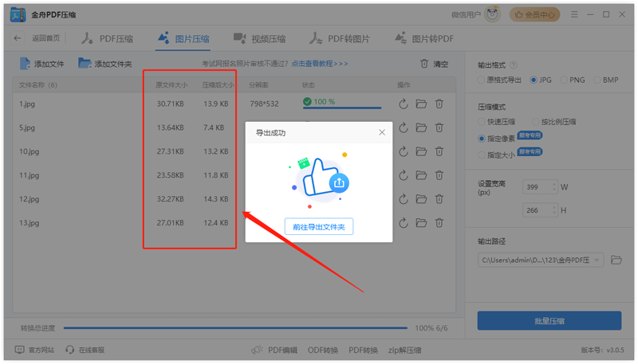Close the 导出成功 dialog

pos(382,132)
